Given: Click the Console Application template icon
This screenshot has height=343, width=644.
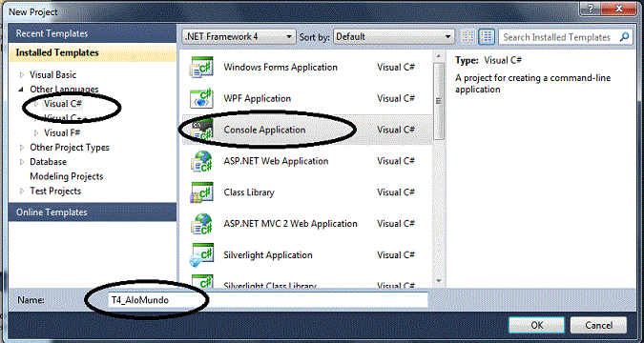Looking at the screenshot, I should [x=201, y=130].
